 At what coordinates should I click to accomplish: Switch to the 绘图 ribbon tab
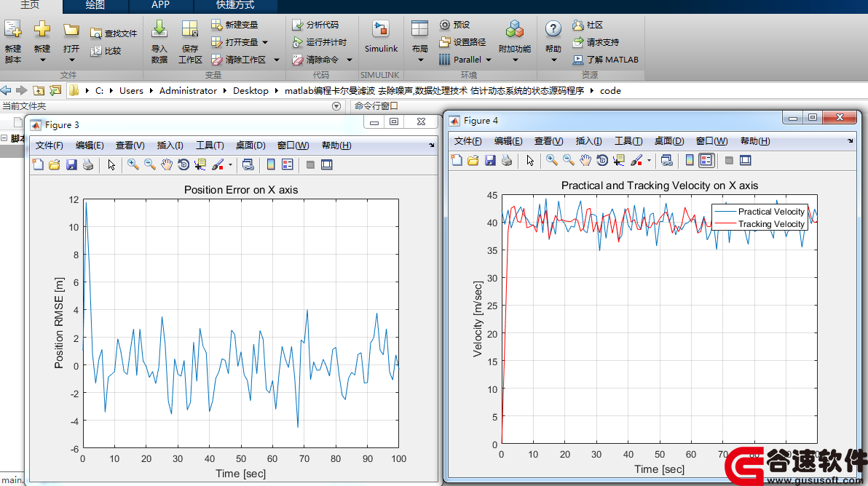tap(95, 6)
